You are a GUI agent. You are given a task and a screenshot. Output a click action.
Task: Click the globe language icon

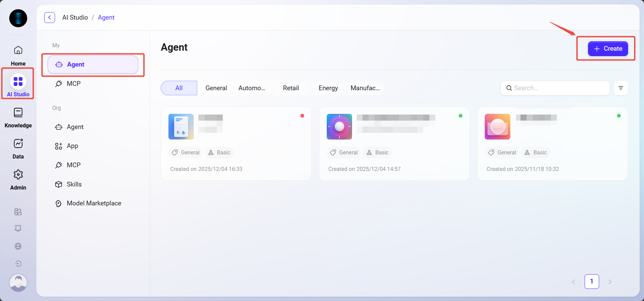(x=18, y=246)
